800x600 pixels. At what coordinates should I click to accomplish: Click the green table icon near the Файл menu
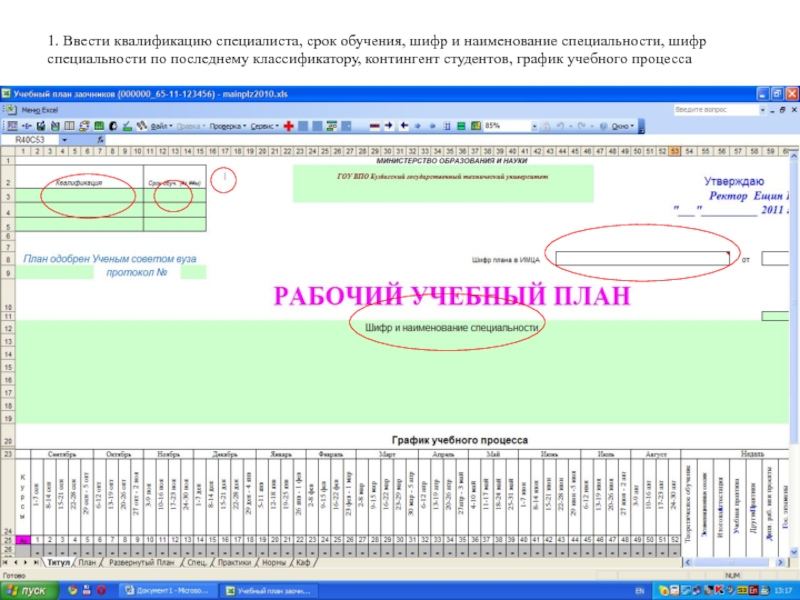pyautogui.click(x=99, y=126)
